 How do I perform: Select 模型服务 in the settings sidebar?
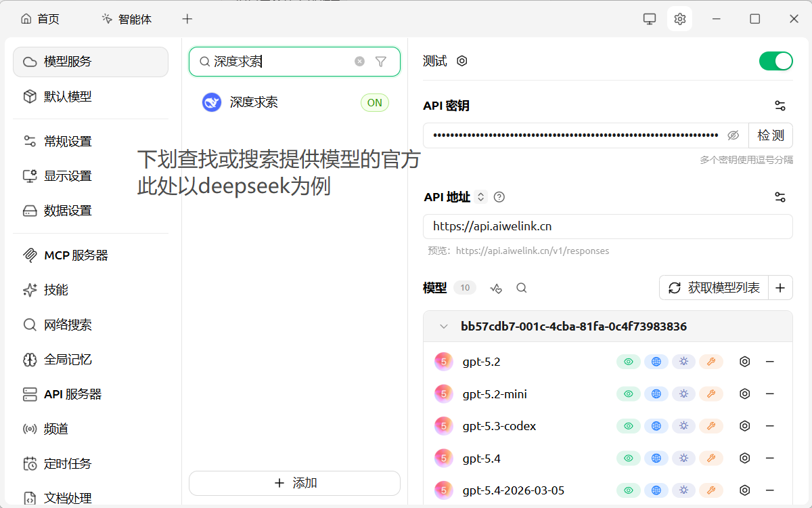click(91, 62)
